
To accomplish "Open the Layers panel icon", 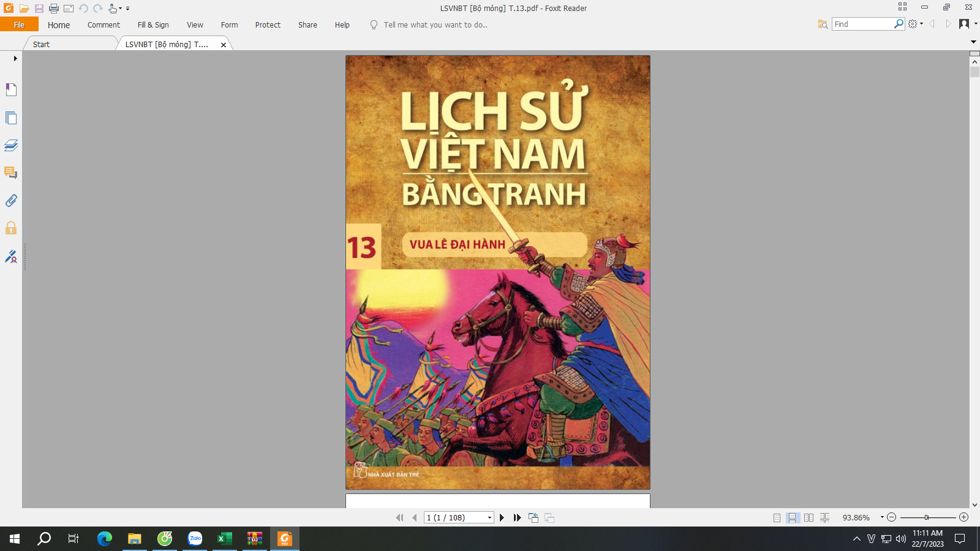I will coord(11,145).
